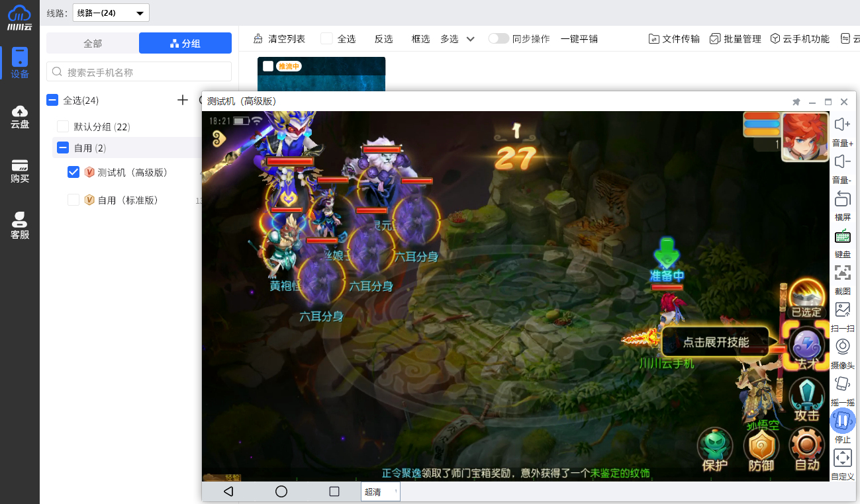Rotate screen with 横屏 icon
This screenshot has height=504, width=860.
[x=842, y=199]
